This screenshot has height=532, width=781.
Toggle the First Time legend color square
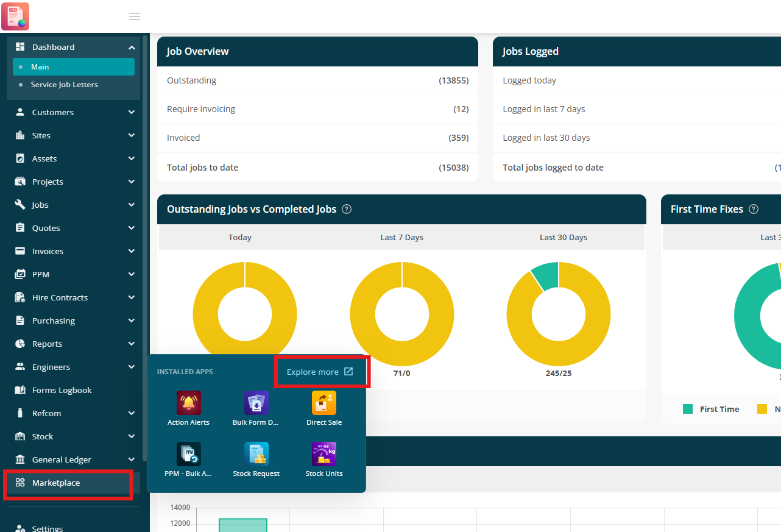[x=688, y=409]
